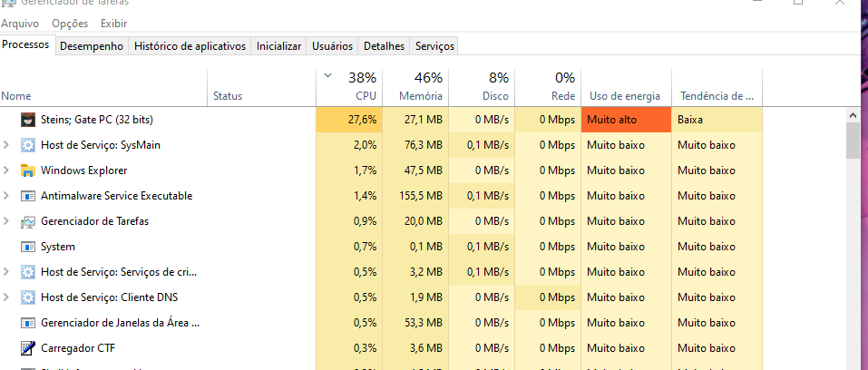Switch to the Serviços tab
This screenshot has width=868, height=370.
point(434,46)
